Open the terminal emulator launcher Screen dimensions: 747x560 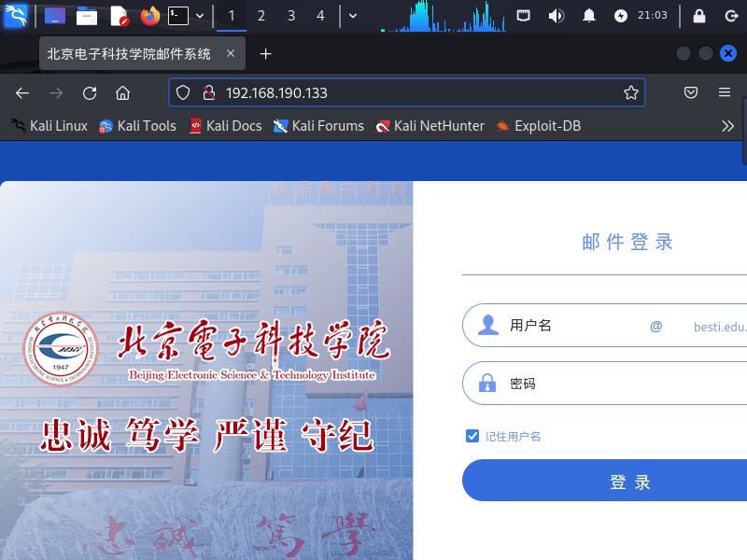(x=178, y=16)
